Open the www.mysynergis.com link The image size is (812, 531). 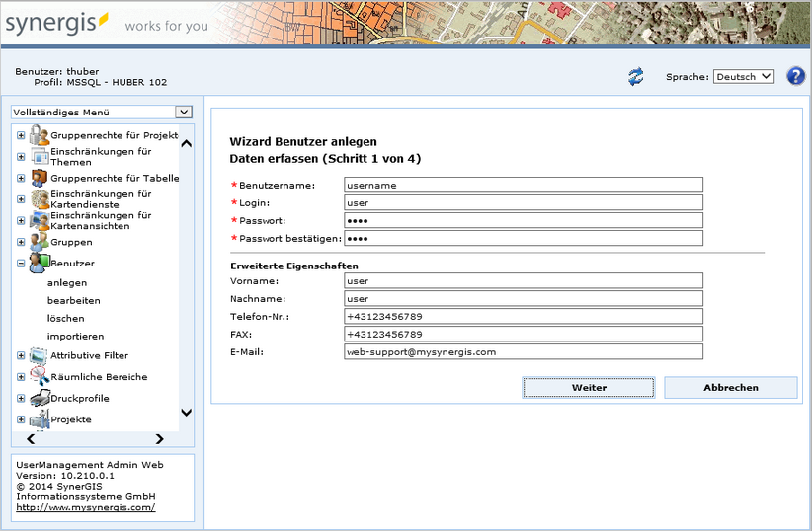click(x=85, y=507)
